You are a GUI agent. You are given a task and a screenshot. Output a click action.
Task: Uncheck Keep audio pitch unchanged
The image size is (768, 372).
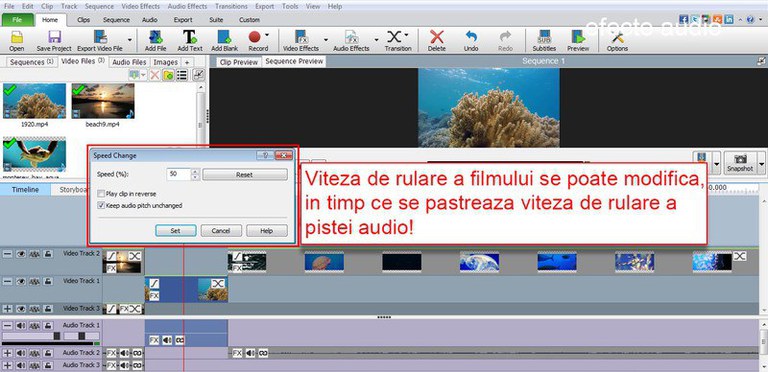[x=101, y=206]
